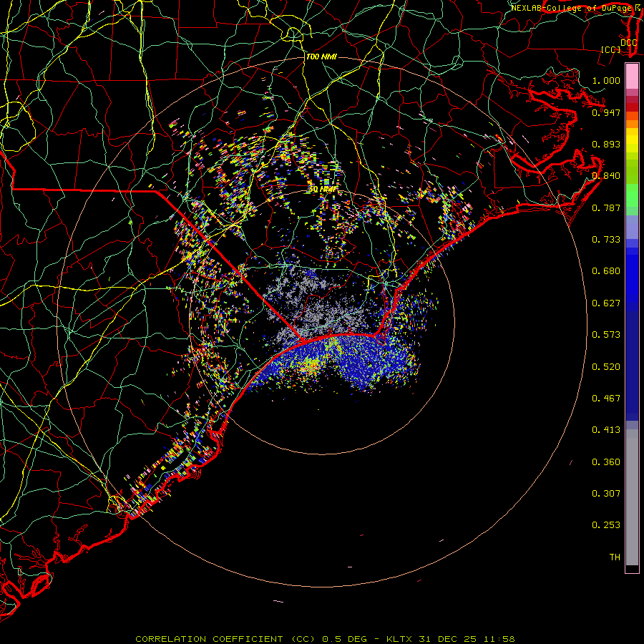Image resolution: width=644 pixels, height=644 pixels.
Task: Select the 0.467 legend value
Action: point(606,399)
